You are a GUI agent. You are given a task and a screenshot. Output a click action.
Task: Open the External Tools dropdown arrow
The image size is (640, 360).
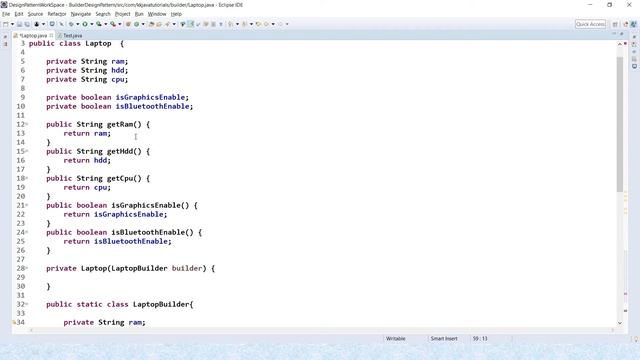point(120,24)
